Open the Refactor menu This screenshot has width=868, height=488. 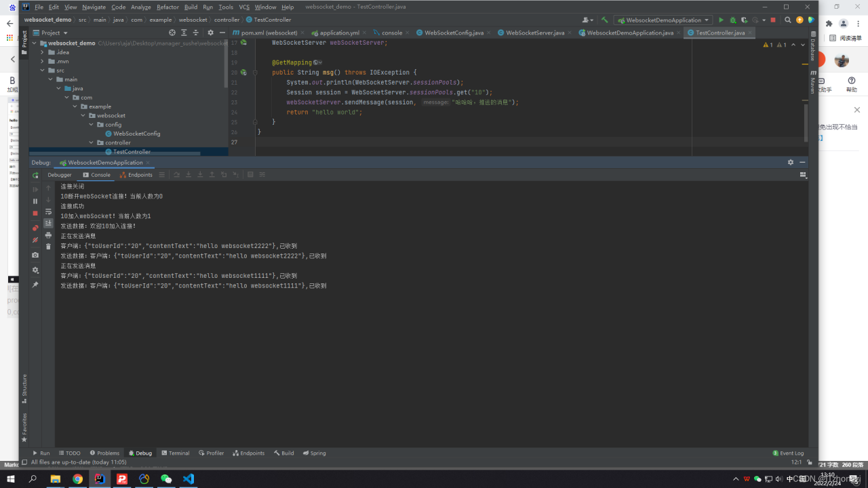pyautogui.click(x=167, y=7)
